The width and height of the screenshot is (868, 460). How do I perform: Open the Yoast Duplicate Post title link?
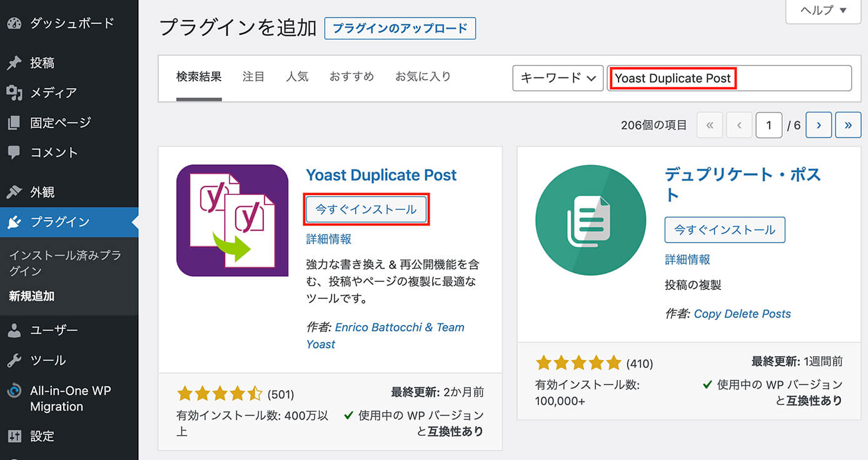pos(381,175)
